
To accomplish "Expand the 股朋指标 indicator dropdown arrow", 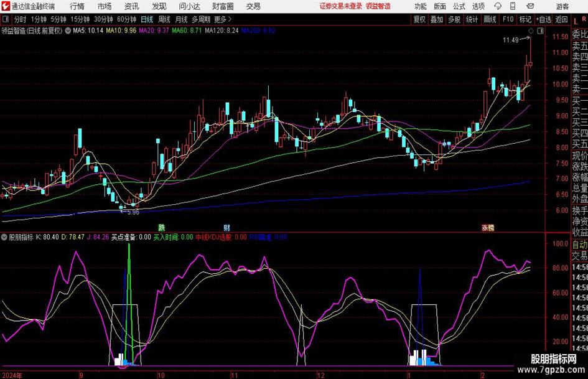I will point(4,237).
